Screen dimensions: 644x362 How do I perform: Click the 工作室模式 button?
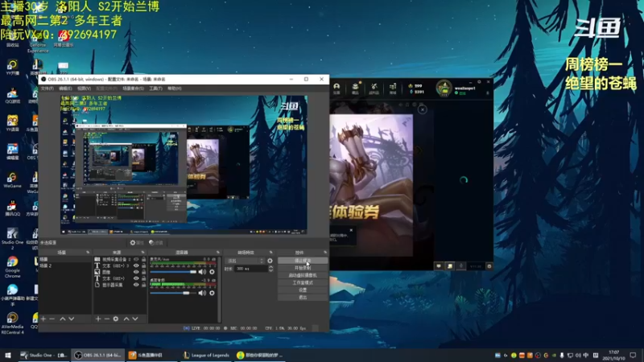pyautogui.click(x=303, y=283)
